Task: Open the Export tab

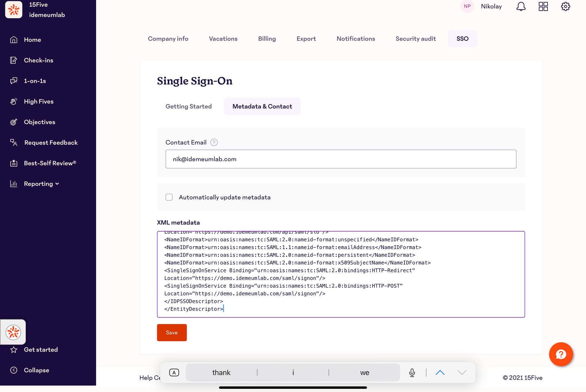Action: click(306, 39)
